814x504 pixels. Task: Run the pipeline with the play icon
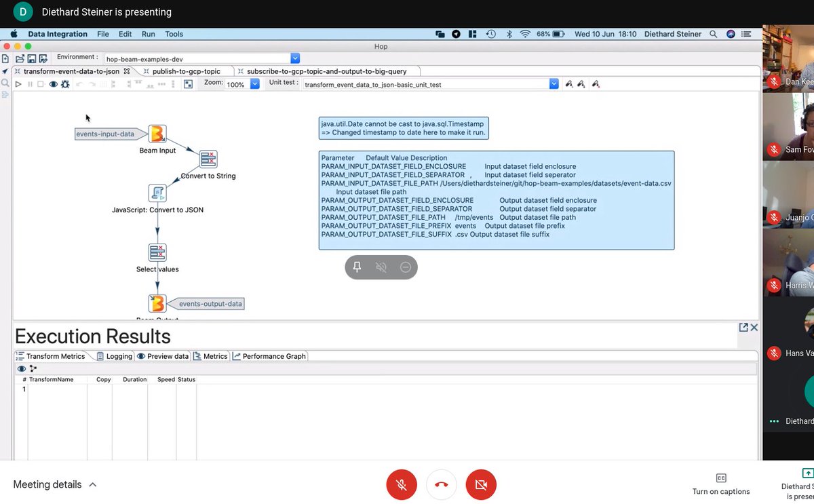(x=19, y=84)
